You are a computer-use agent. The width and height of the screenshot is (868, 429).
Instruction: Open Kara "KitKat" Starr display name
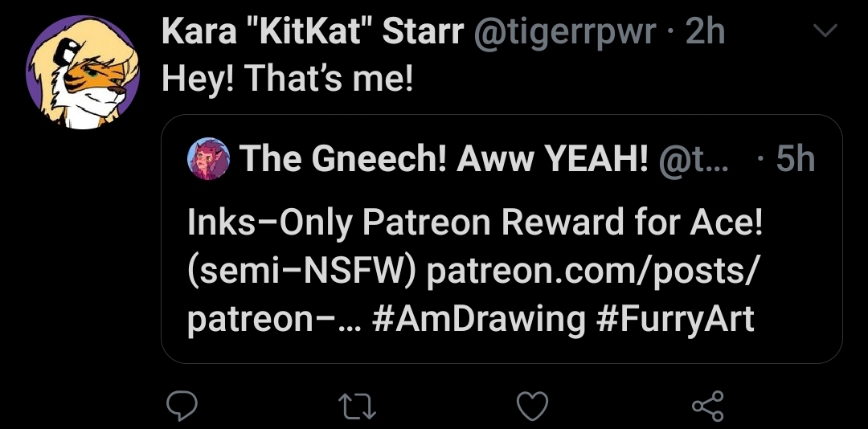point(312,33)
